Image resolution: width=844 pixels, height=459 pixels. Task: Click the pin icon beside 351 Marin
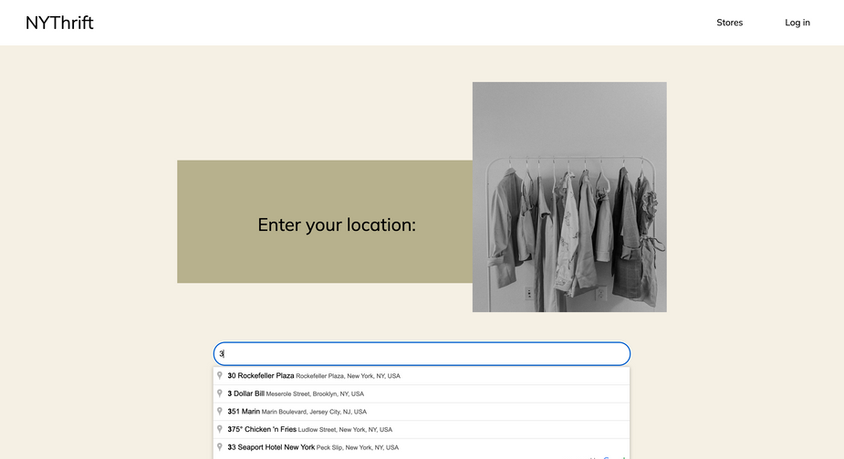[220, 411]
